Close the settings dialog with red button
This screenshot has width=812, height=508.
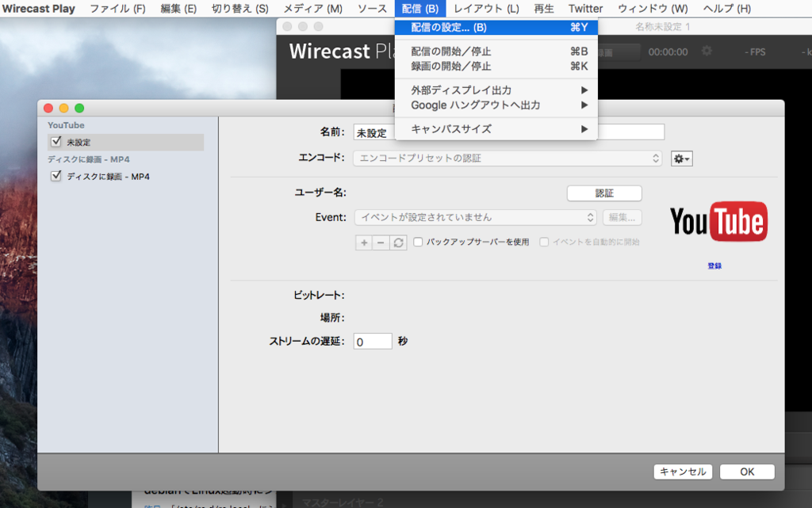(x=48, y=108)
